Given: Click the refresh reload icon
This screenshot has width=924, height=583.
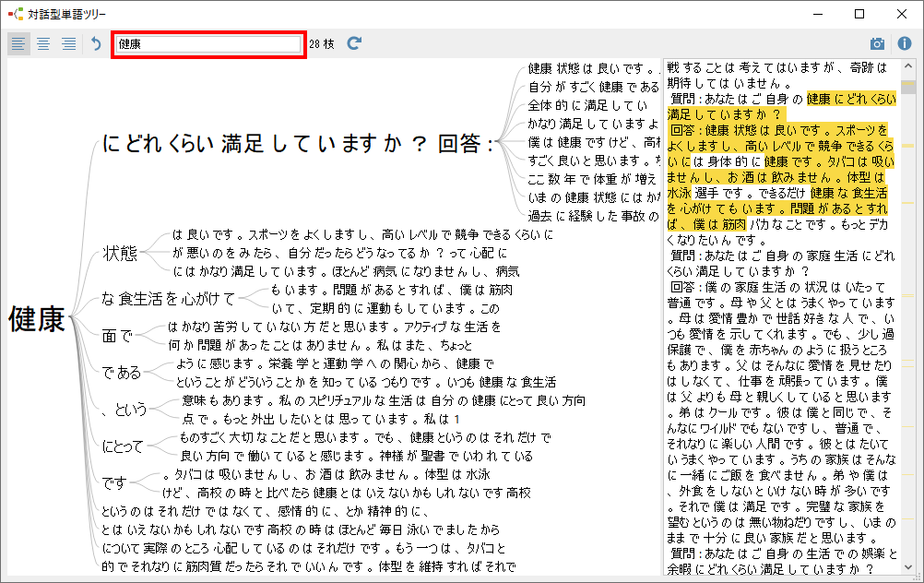Looking at the screenshot, I should point(353,43).
